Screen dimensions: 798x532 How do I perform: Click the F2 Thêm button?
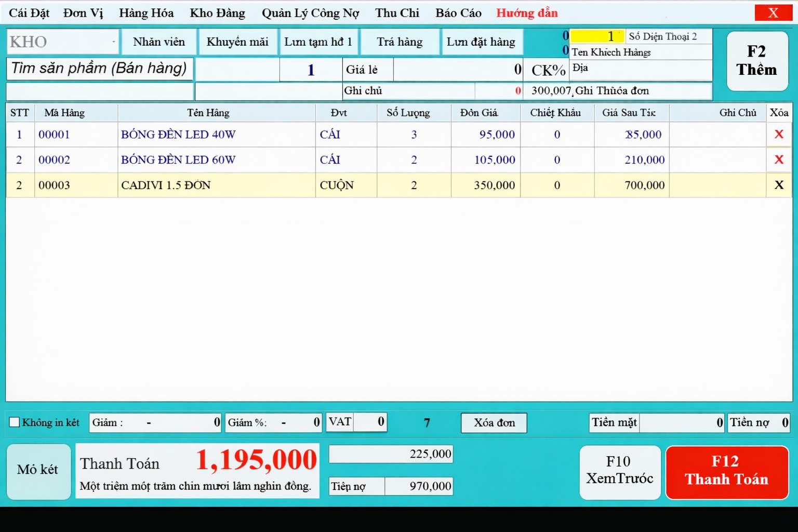[x=756, y=61]
